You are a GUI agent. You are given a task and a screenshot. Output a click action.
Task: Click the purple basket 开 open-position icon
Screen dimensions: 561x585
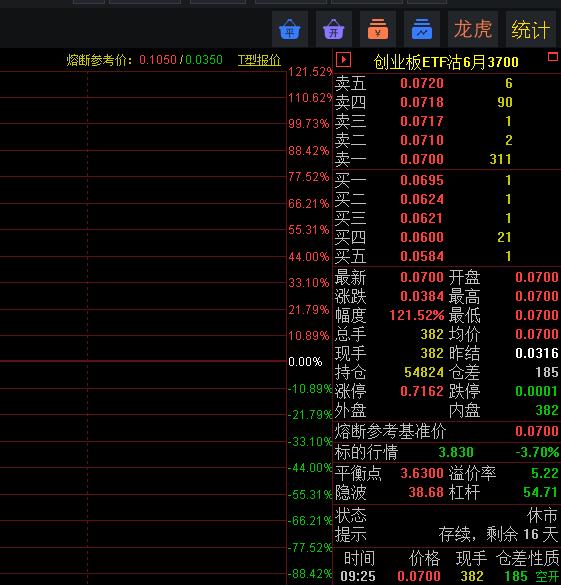334,29
